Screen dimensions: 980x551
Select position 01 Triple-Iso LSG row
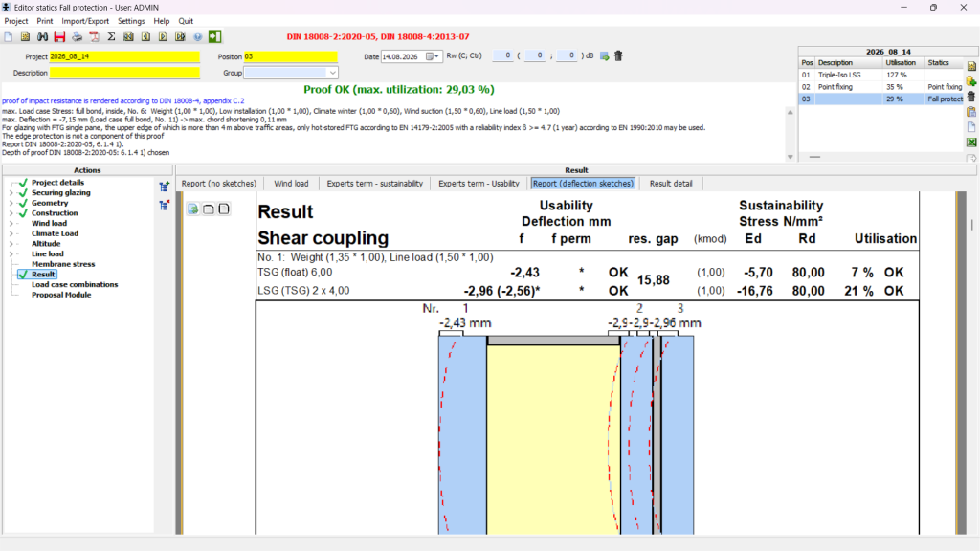tap(881, 75)
